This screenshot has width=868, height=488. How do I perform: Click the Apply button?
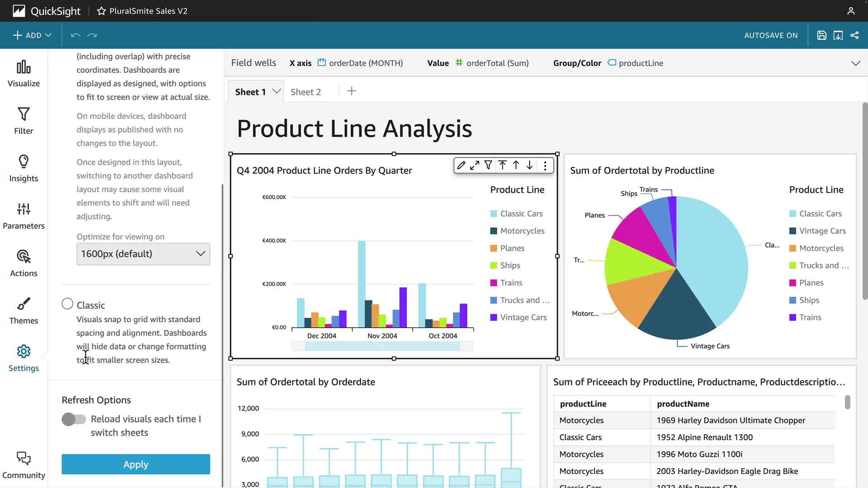[x=136, y=464]
